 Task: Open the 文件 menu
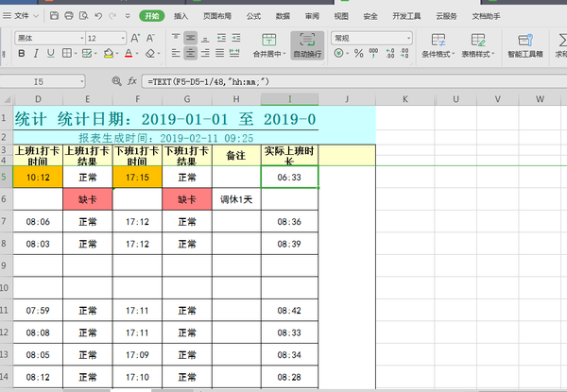point(22,16)
